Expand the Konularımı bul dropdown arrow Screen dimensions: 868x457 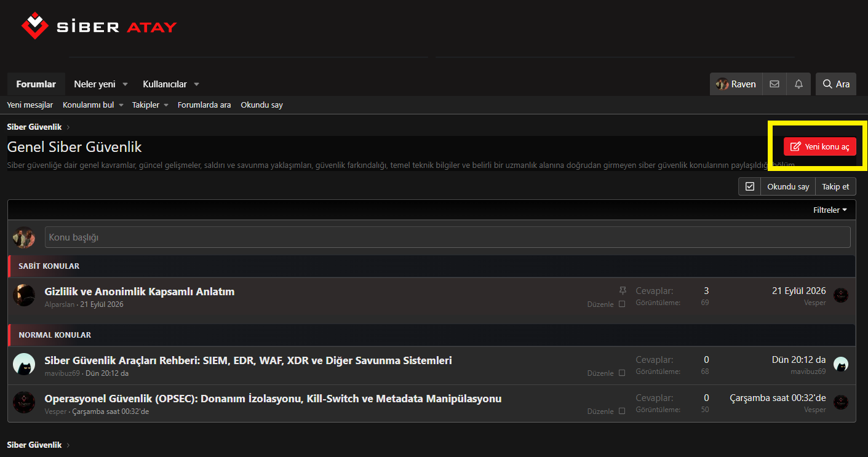pyautogui.click(x=122, y=105)
